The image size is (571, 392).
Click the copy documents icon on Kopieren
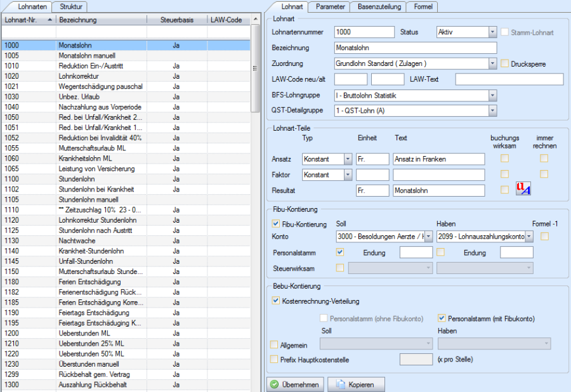pos(341,384)
